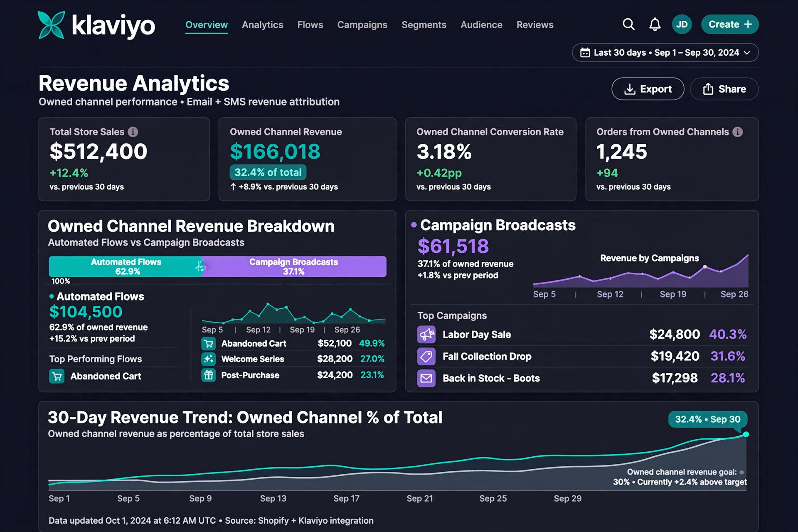Open the Labor Day Sale campaign row

(582, 335)
